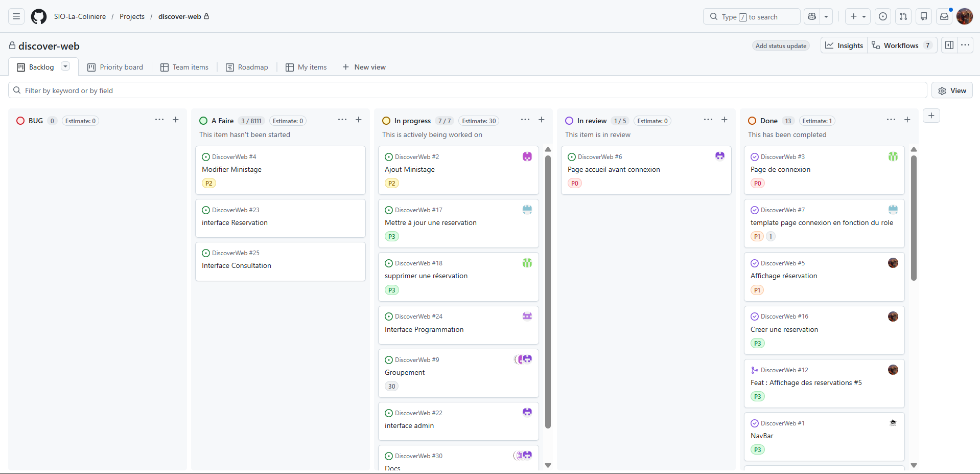
Task: Click the Done column scrollbar down arrow
Action: [x=914, y=465]
